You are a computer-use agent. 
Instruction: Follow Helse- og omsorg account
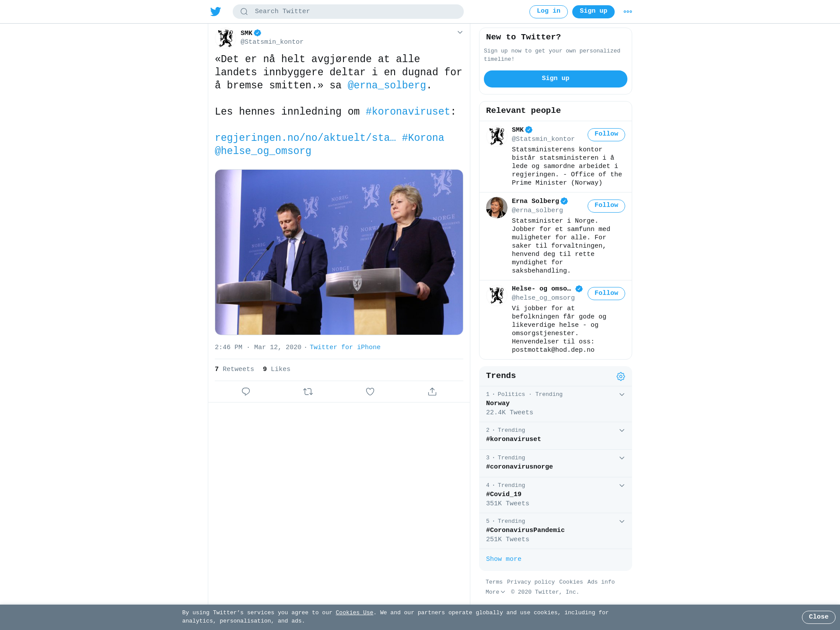pos(606,294)
